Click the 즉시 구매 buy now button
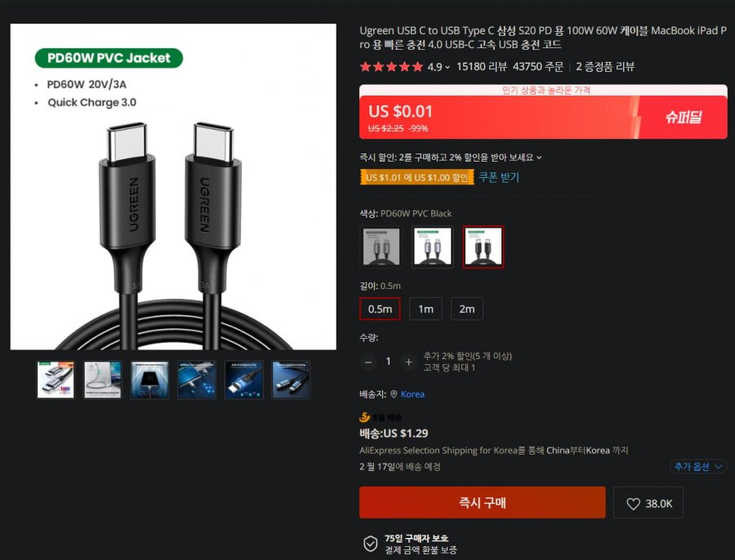Image resolution: width=735 pixels, height=560 pixels. click(483, 502)
